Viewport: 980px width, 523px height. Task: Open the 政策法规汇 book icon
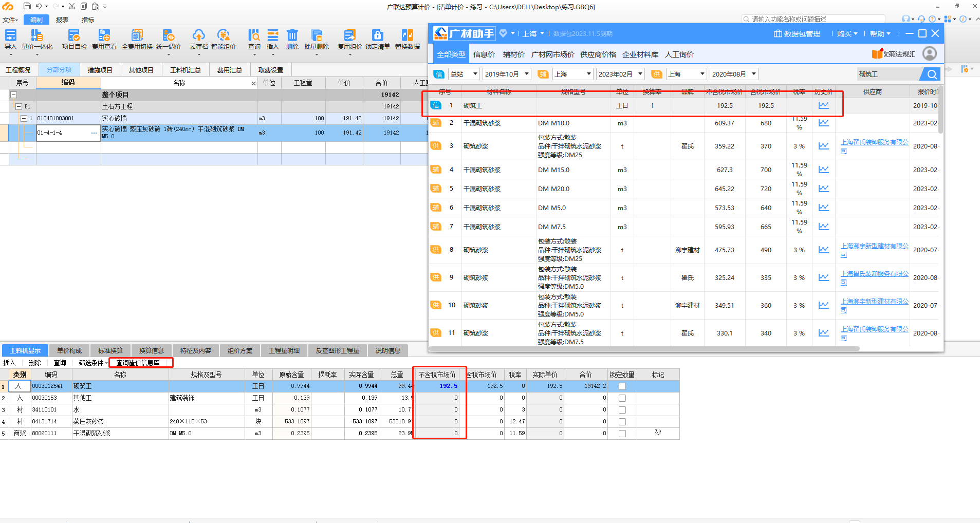877,54
